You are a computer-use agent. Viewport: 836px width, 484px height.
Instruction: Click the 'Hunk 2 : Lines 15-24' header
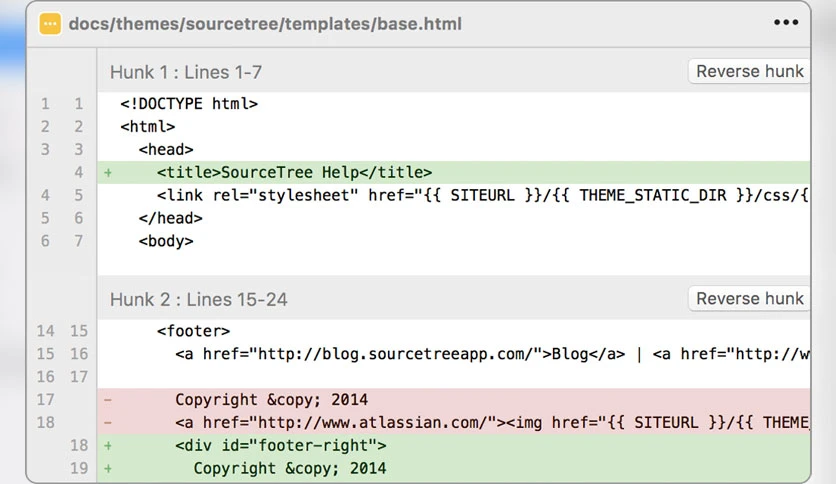198,300
